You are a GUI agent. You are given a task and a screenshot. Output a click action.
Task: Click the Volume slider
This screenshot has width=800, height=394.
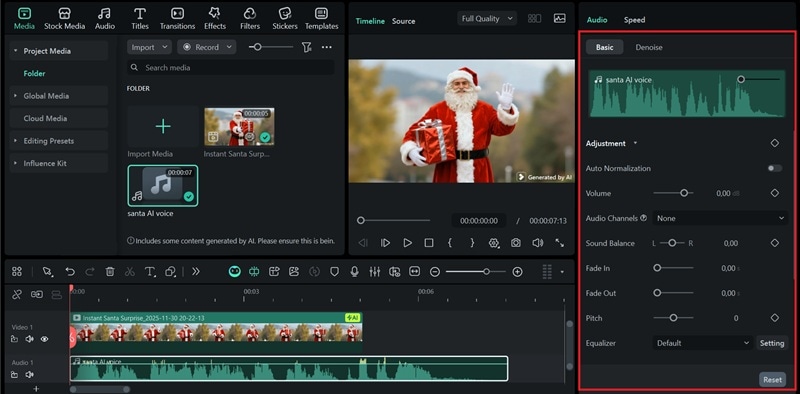(673, 193)
